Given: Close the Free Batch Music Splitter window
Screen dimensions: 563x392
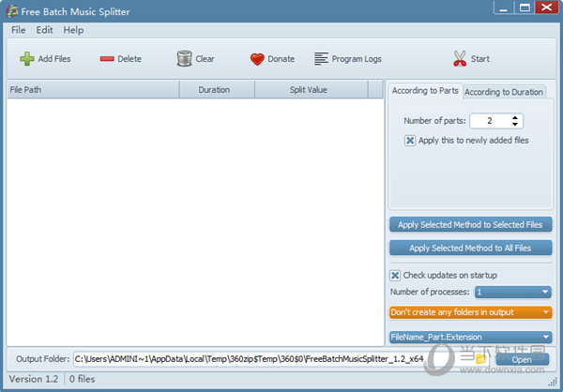Looking at the screenshot, I should coord(546,8).
